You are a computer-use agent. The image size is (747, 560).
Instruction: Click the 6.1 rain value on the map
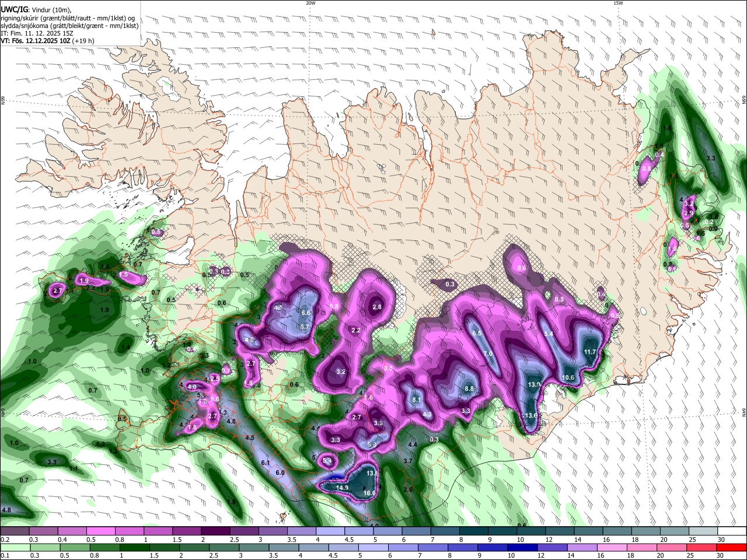266,463
